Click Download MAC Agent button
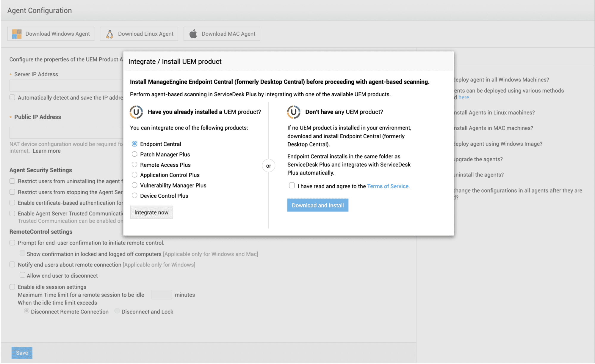The height and width of the screenshot is (364, 595). point(222,34)
